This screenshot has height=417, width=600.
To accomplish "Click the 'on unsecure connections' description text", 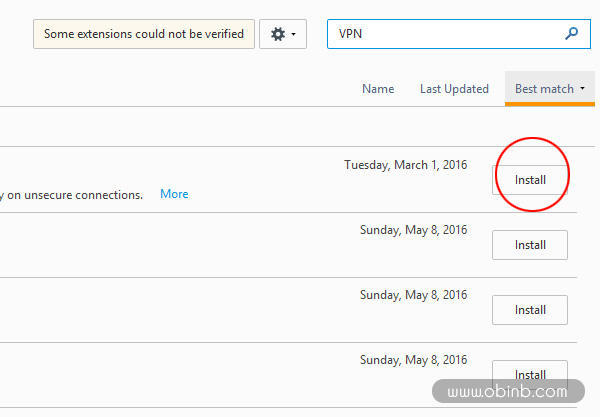I will [75, 195].
